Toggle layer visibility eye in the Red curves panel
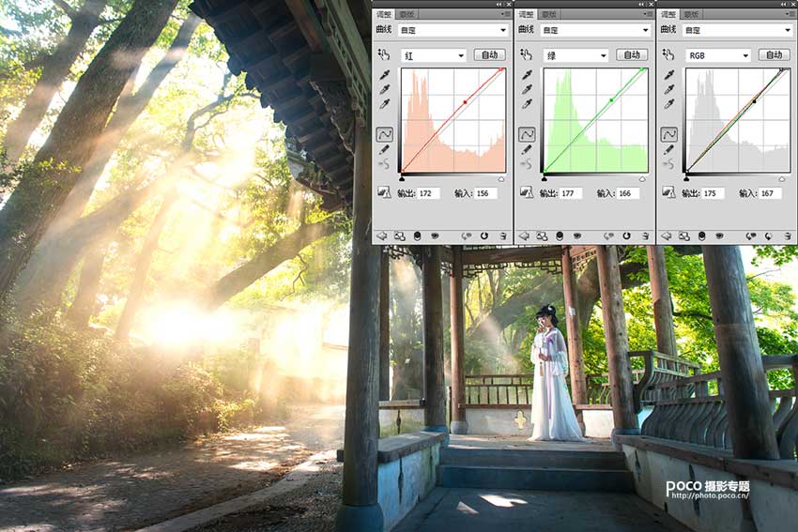Image resolution: width=798 pixels, height=532 pixels. (x=435, y=236)
